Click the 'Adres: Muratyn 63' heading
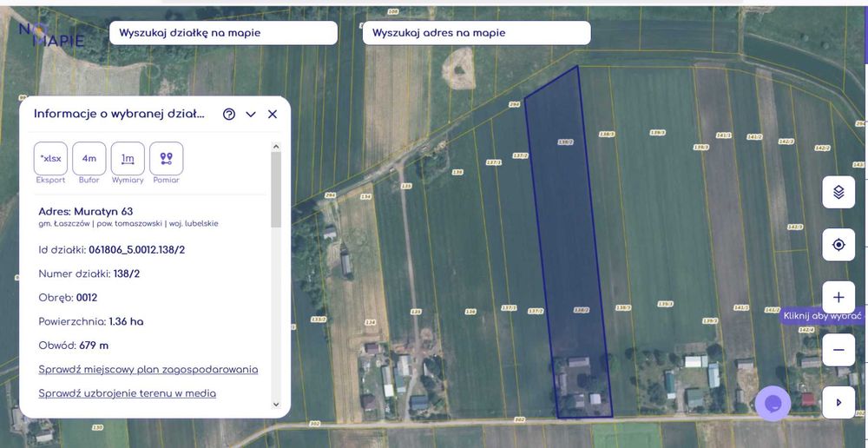 pyautogui.click(x=86, y=212)
